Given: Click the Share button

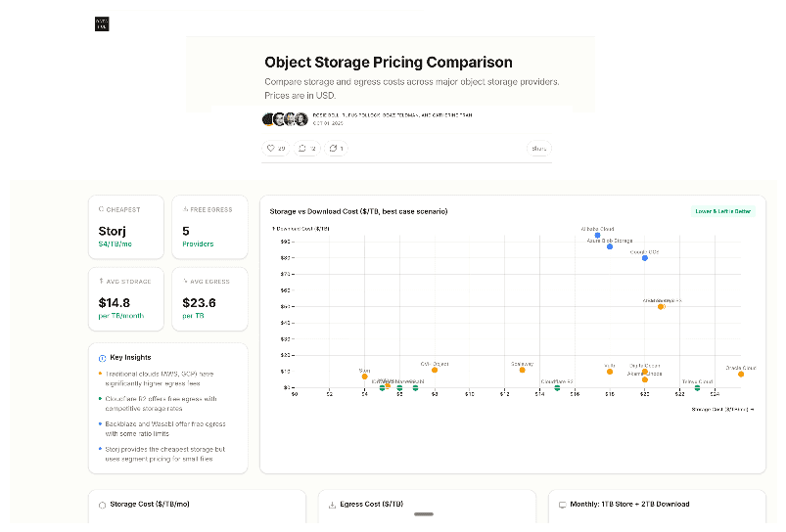Looking at the screenshot, I should point(538,148).
